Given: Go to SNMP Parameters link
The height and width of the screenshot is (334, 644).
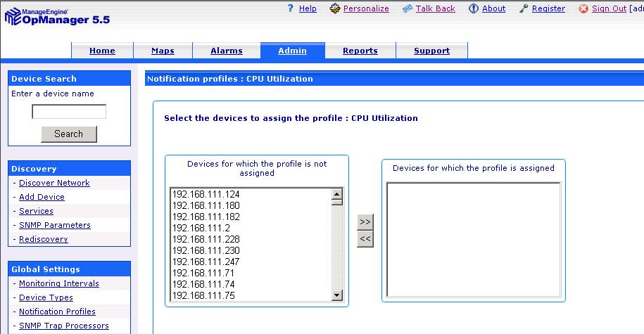Looking at the screenshot, I should (x=54, y=225).
